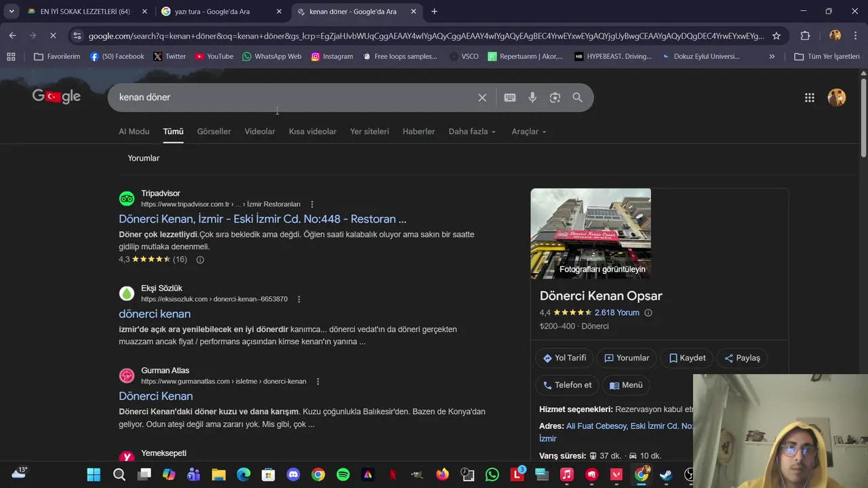Open Spotify from the taskbar
Screen dimensions: 868x488
[343, 474]
